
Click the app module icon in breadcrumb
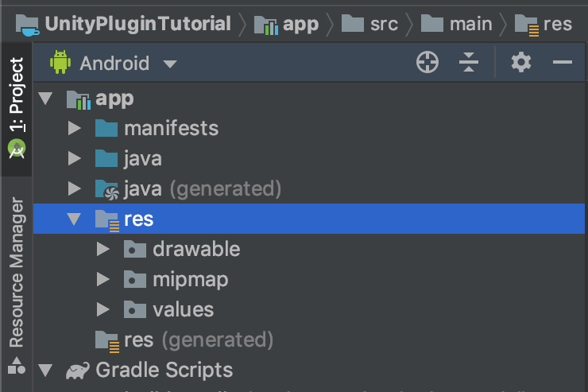click(x=266, y=25)
